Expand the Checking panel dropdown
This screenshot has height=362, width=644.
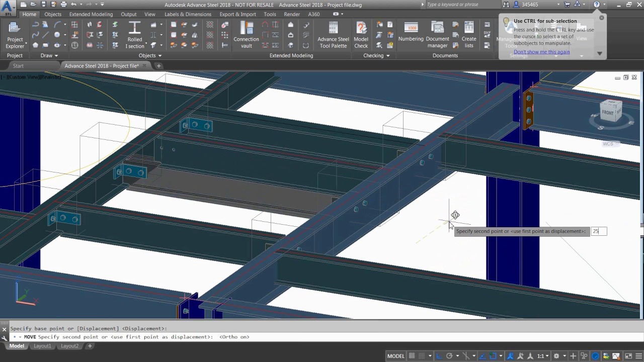[388, 55]
